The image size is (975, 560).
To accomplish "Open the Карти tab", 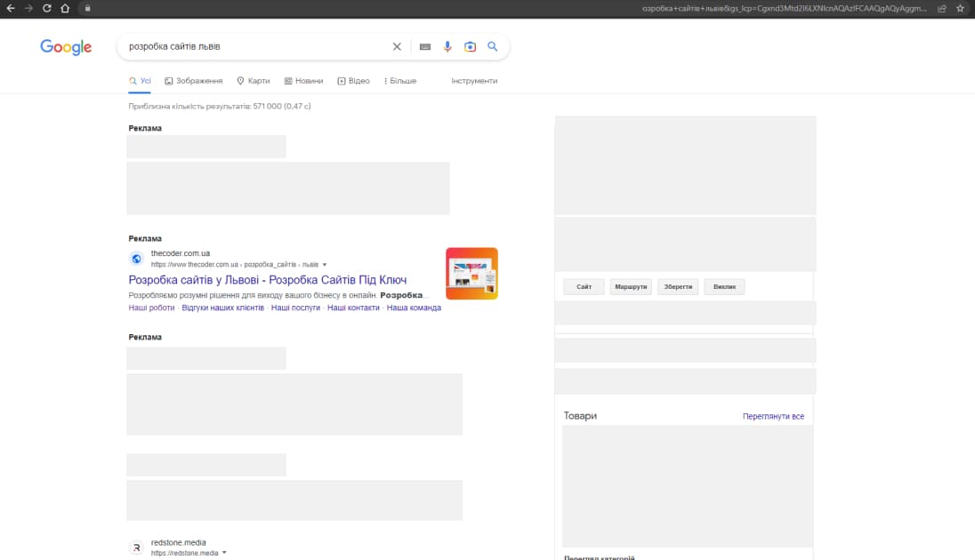I will point(254,81).
